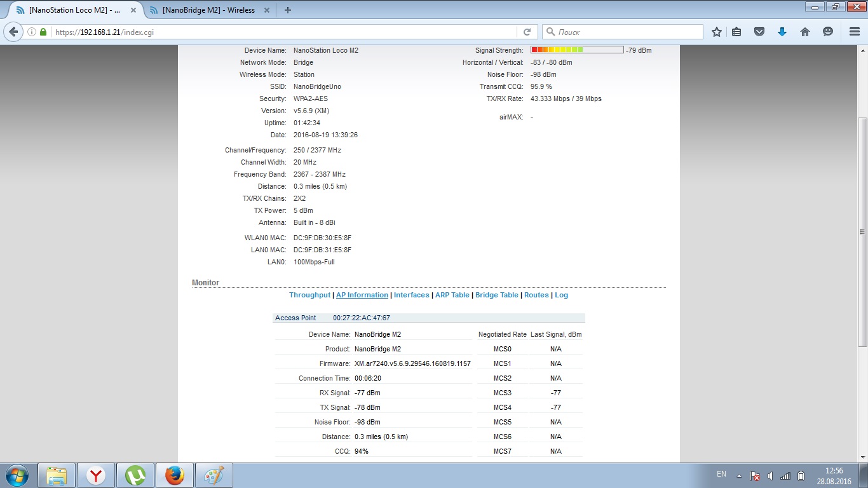Screen dimensions: 868x488
Task: Close the NanoStation Loco M2 tab
Action: click(133, 10)
